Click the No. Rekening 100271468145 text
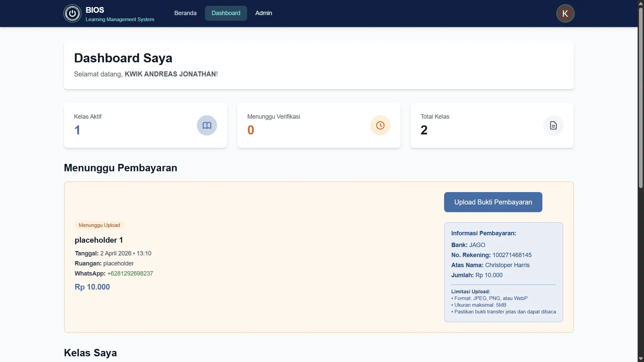The image size is (644, 362). (x=491, y=255)
